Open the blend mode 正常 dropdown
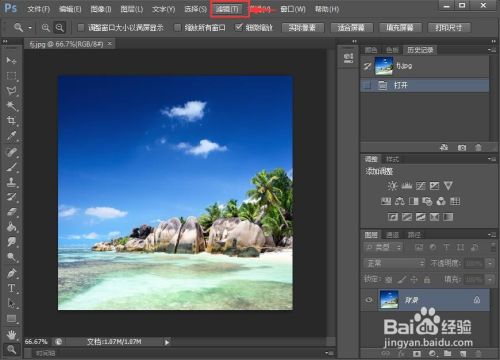The image size is (500, 360). coord(395,263)
